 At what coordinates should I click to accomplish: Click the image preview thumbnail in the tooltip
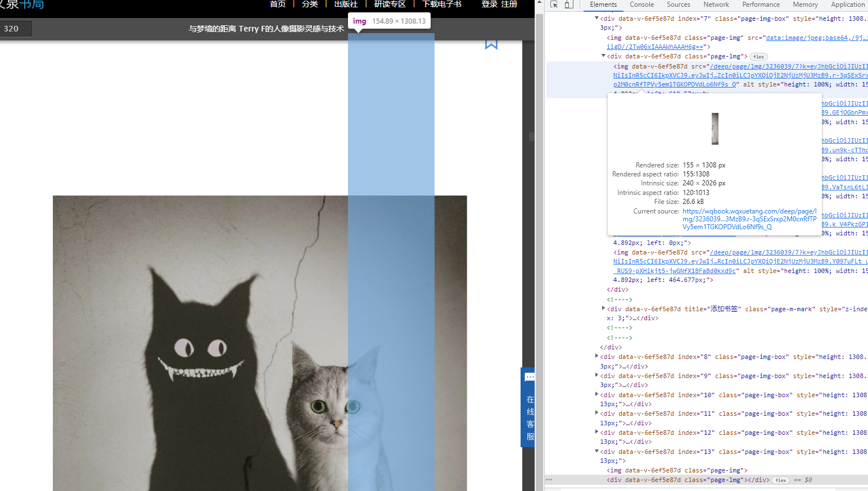click(715, 129)
